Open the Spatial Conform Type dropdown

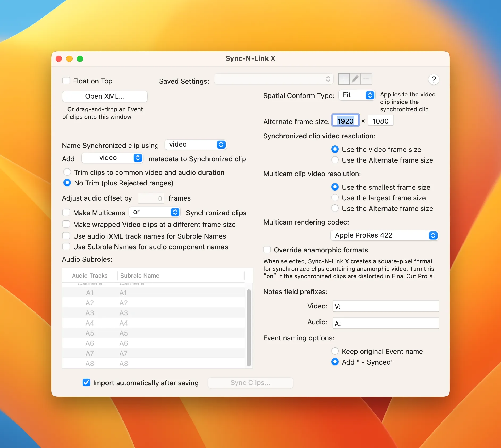(x=356, y=95)
